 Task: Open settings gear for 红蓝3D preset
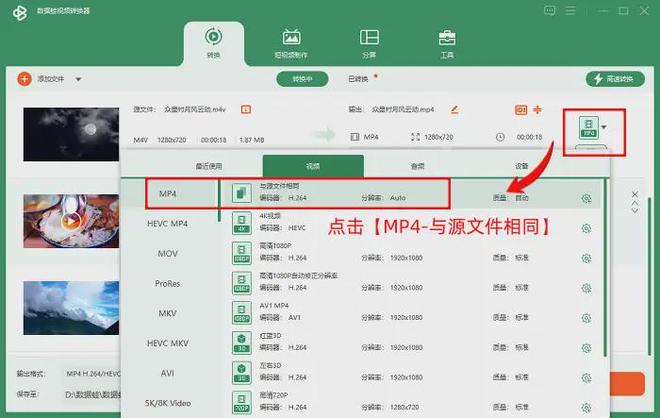(x=586, y=348)
